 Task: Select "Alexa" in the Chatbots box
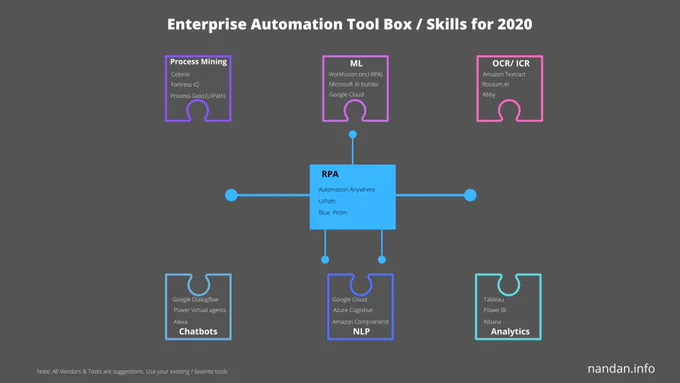coord(180,322)
